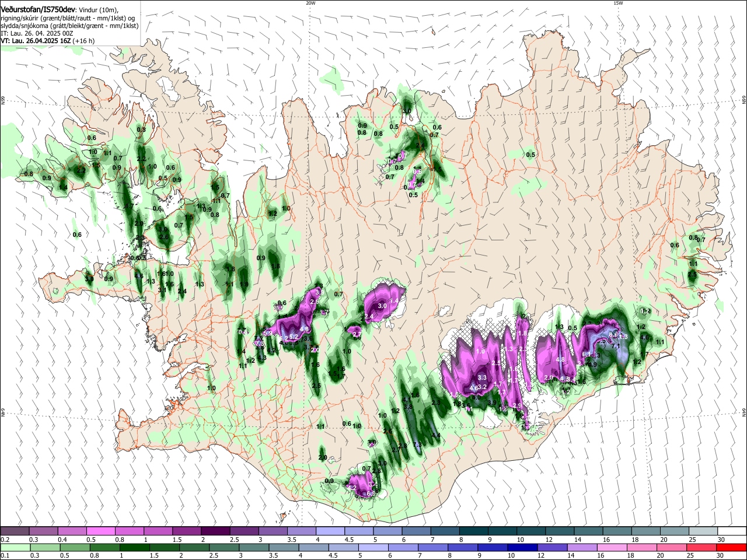
Task: Select the dark purple snow swatch from 2 to 2.5
Action: coord(215,531)
